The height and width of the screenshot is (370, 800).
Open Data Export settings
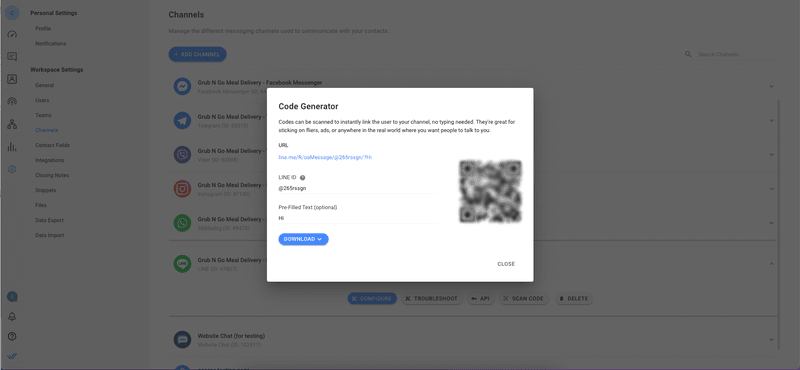click(x=49, y=220)
